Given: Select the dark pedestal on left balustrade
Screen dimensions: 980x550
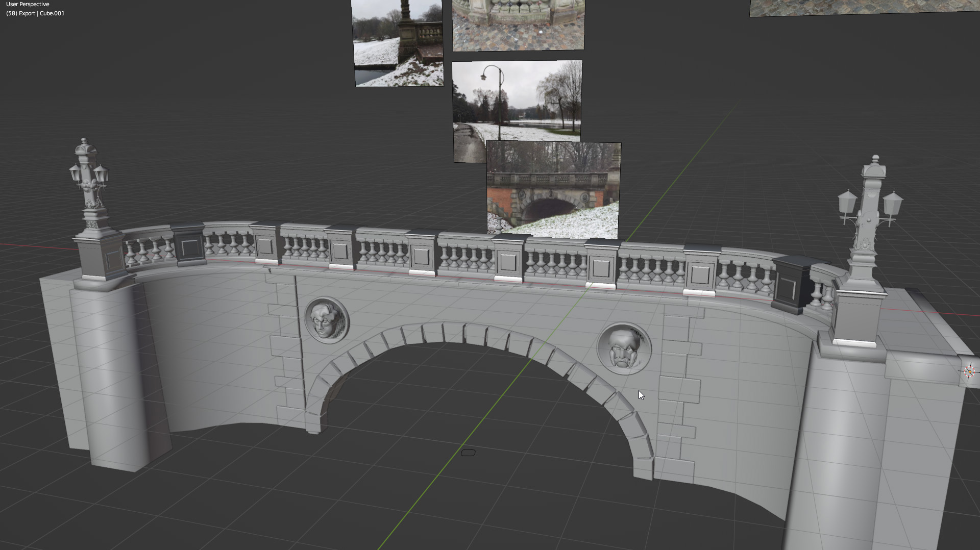Looking at the screenshot, I should coord(189,246).
